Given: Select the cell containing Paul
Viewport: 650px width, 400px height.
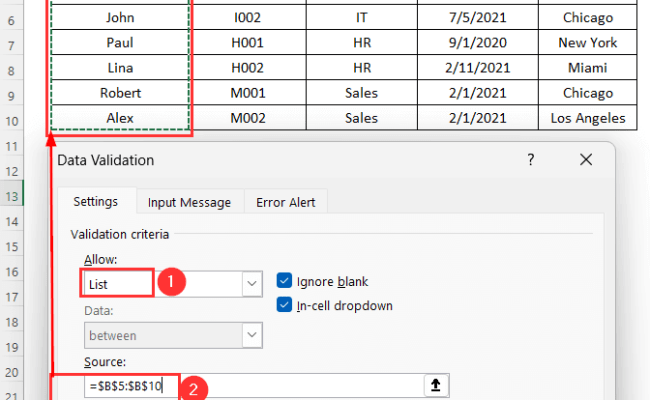Looking at the screenshot, I should click(x=120, y=43).
